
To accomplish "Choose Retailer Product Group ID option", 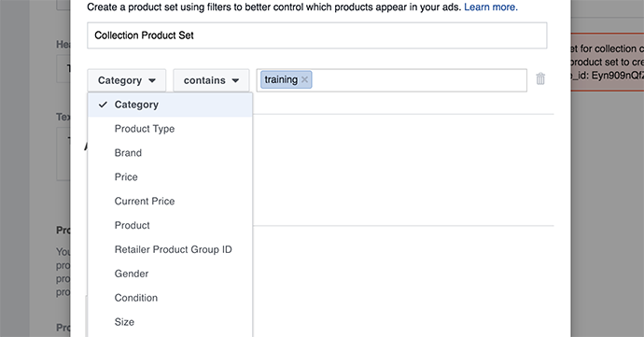I will 170,249.
